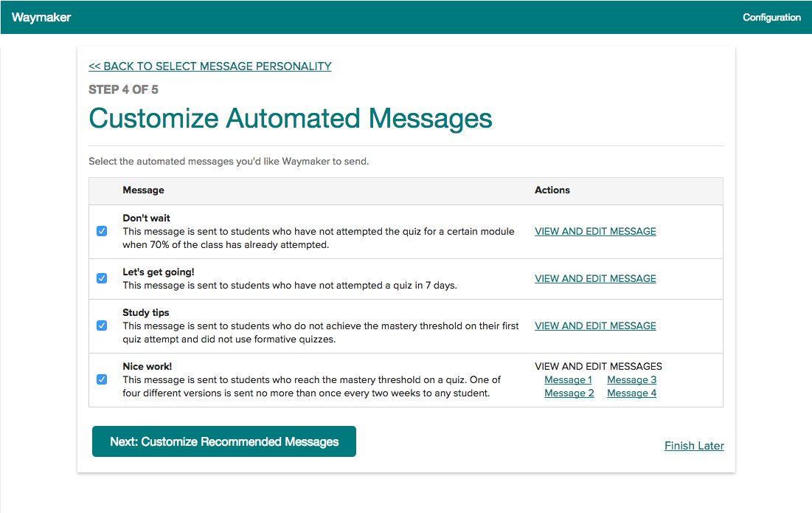Click the Nice work! message title

147,366
